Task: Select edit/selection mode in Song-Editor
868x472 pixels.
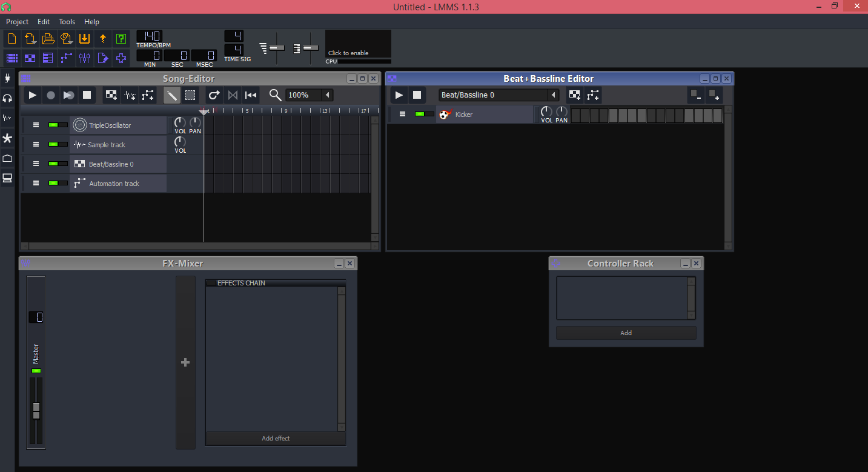Action: point(190,95)
